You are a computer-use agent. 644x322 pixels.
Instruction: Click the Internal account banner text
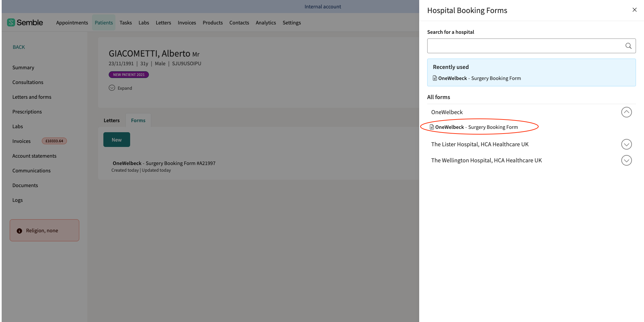[x=323, y=7]
